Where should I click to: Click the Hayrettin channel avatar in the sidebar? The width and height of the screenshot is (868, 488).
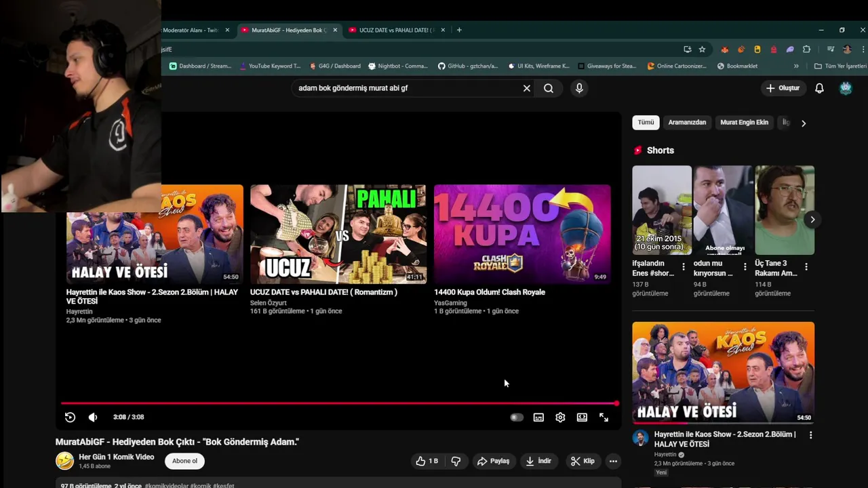click(640, 437)
